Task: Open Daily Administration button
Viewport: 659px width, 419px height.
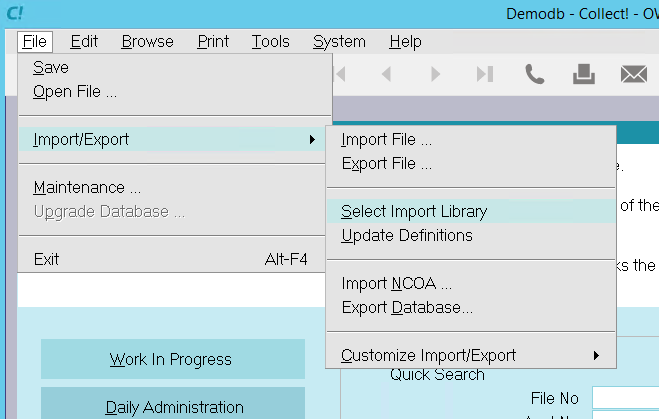Action: click(x=173, y=403)
